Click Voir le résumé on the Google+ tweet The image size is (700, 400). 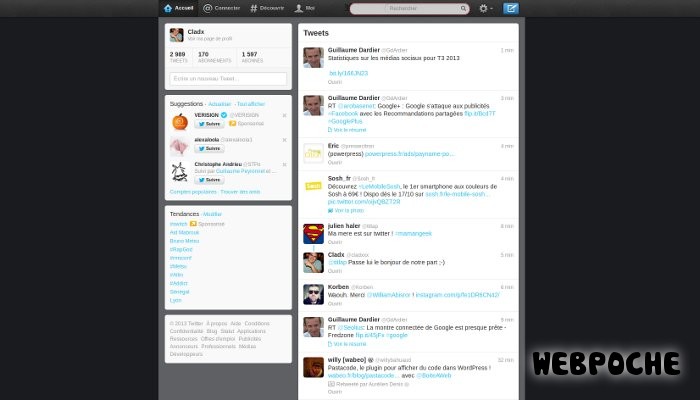click(347, 130)
